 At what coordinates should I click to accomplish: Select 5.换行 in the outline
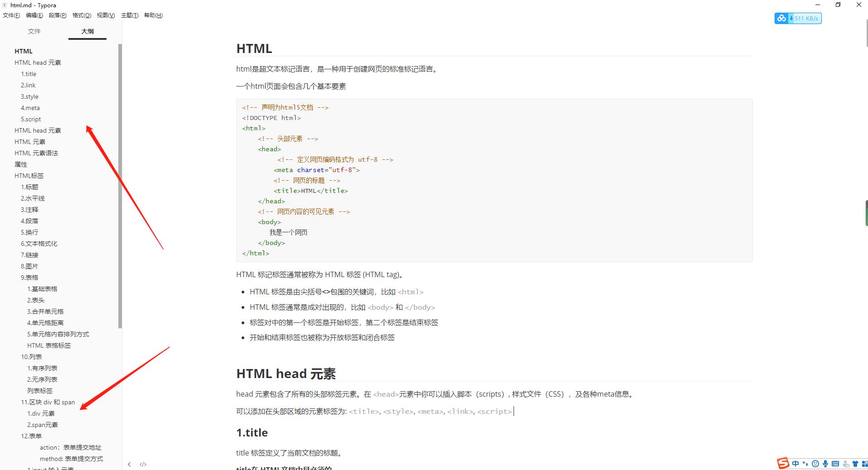click(29, 232)
